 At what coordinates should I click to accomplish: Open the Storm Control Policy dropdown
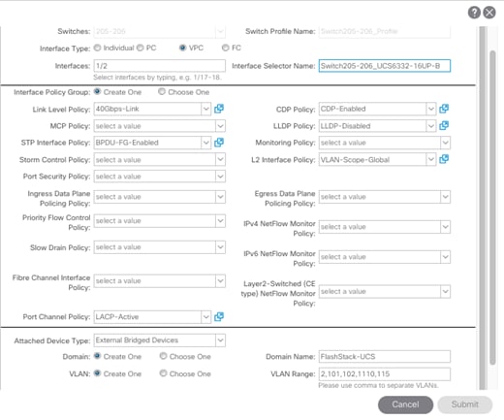(220, 159)
